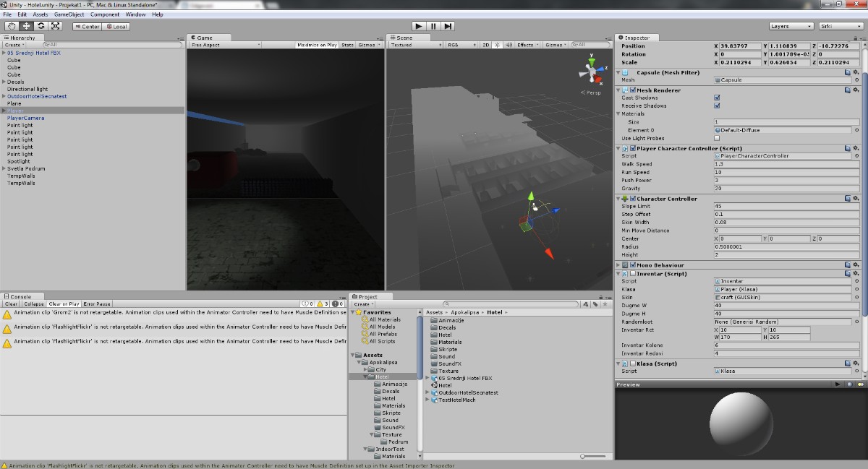The width and height of the screenshot is (868, 469).
Task: Open Mesh Renderer gear settings menu
Action: coord(856,90)
